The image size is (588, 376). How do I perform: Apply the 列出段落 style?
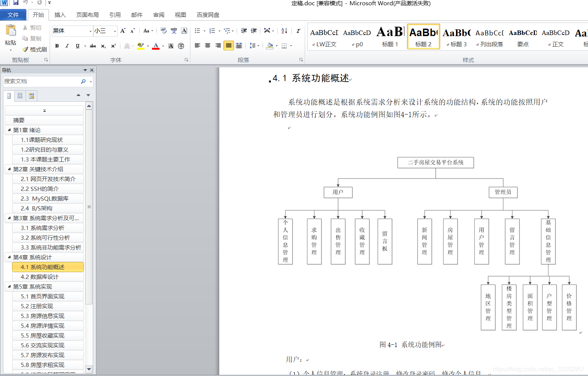coord(489,37)
